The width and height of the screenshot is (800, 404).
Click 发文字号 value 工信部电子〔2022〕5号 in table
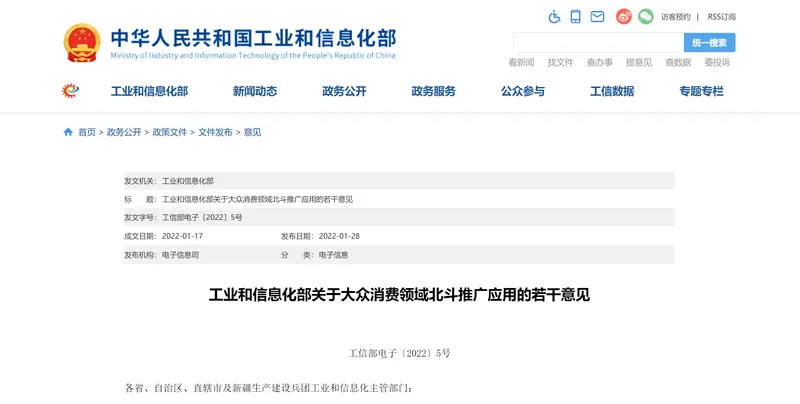tap(202, 218)
